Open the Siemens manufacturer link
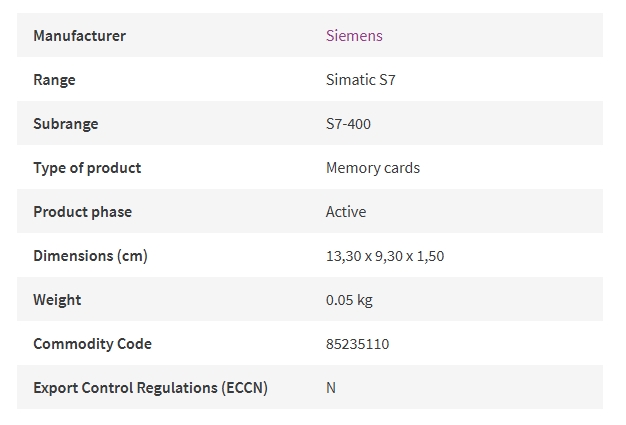Viewport: 626px width, 425px height. pyautogui.click(x=354, y=36)
